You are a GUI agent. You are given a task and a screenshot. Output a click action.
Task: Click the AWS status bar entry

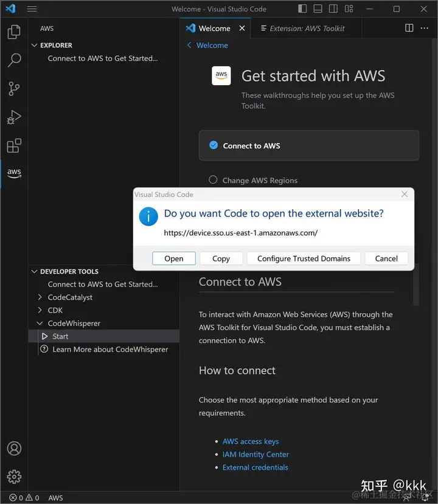[55, 497]
